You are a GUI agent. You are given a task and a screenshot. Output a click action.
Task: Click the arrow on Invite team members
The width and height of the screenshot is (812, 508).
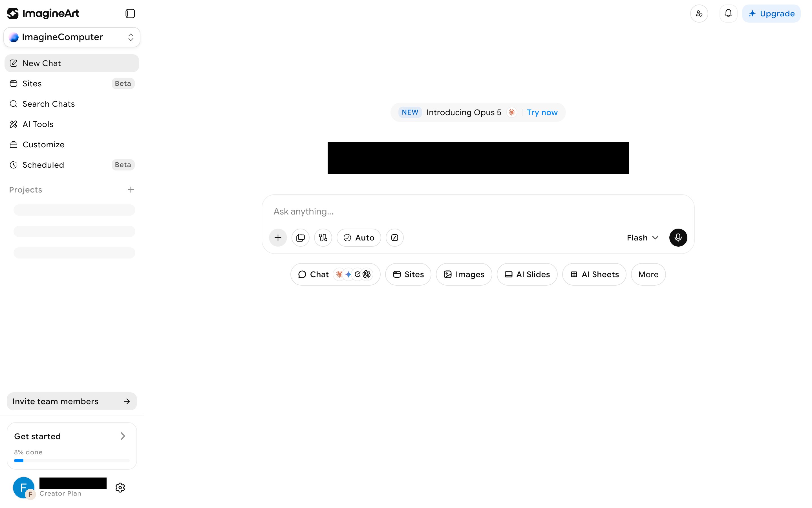(127, 401)
